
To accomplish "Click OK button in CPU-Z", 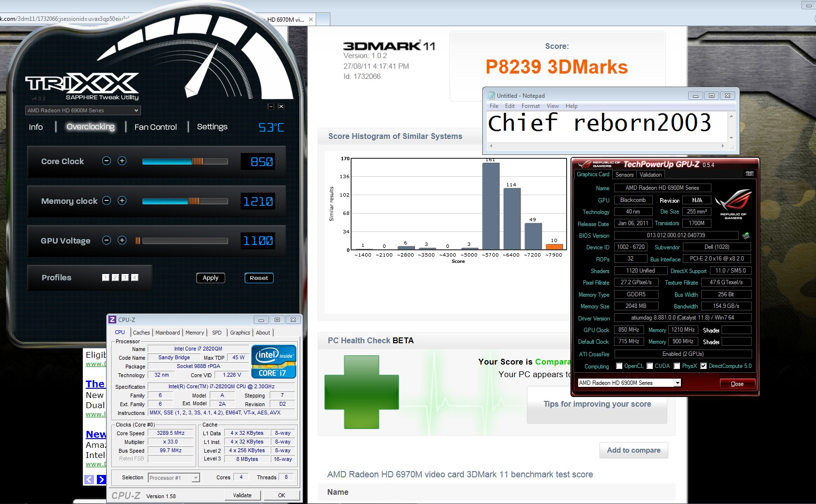I will point(282,495).
